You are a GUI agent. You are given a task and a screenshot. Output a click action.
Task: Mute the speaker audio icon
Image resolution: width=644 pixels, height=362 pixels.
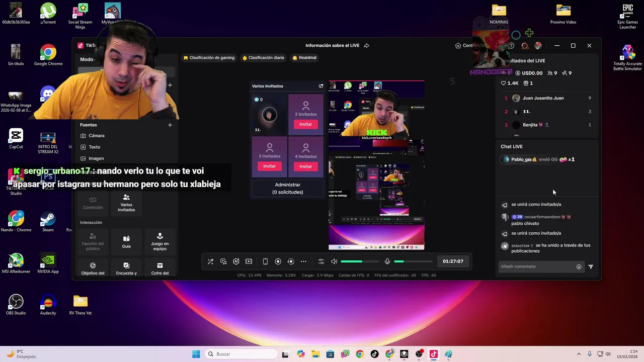[334, 261]
